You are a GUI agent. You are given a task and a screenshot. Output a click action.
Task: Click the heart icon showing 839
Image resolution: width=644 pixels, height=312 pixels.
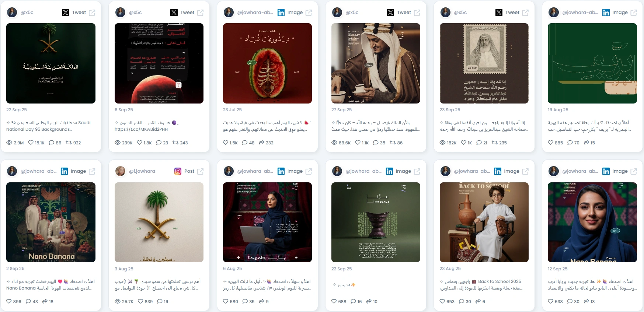click(x=140, y=301)
